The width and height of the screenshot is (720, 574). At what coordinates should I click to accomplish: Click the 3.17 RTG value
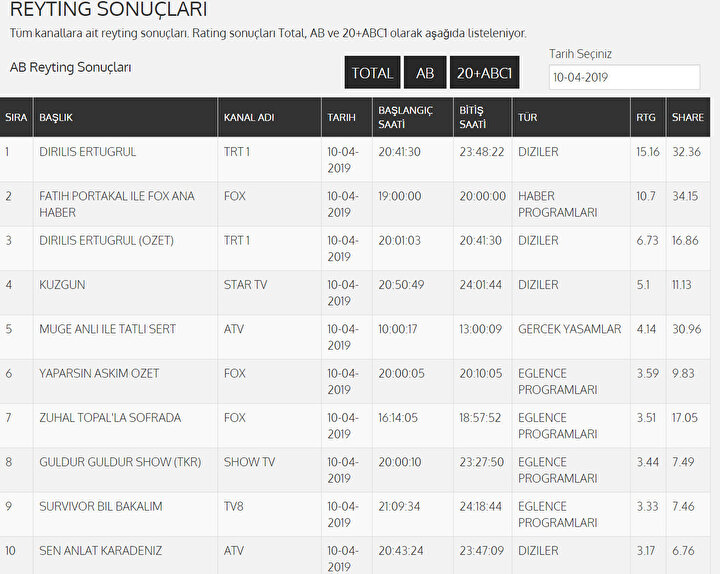pyautogui.click(x=646, y=551)
